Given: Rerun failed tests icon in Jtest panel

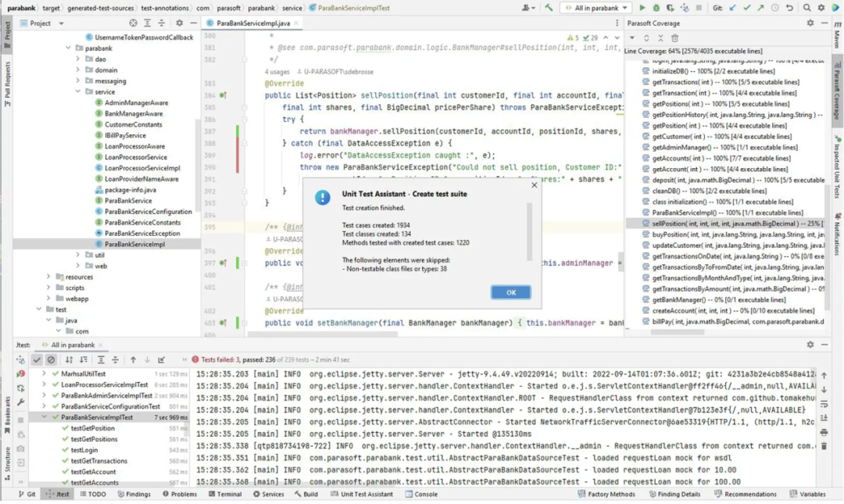Looking at the screenshot, I should pos(20,374).
